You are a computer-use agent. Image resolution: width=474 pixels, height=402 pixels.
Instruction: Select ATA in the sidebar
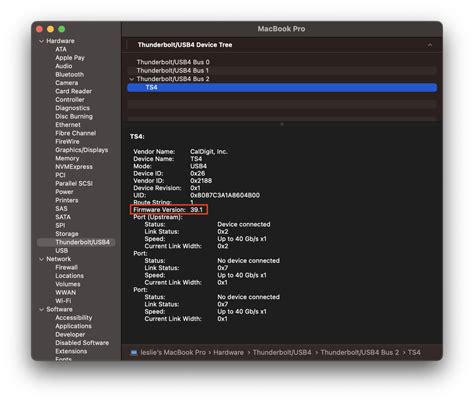point(61,49)
